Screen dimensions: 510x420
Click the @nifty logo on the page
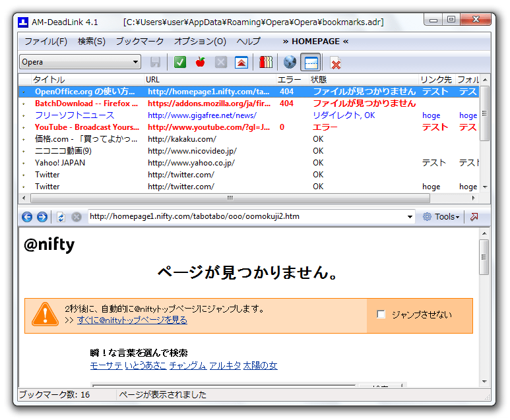coord(49,245)
